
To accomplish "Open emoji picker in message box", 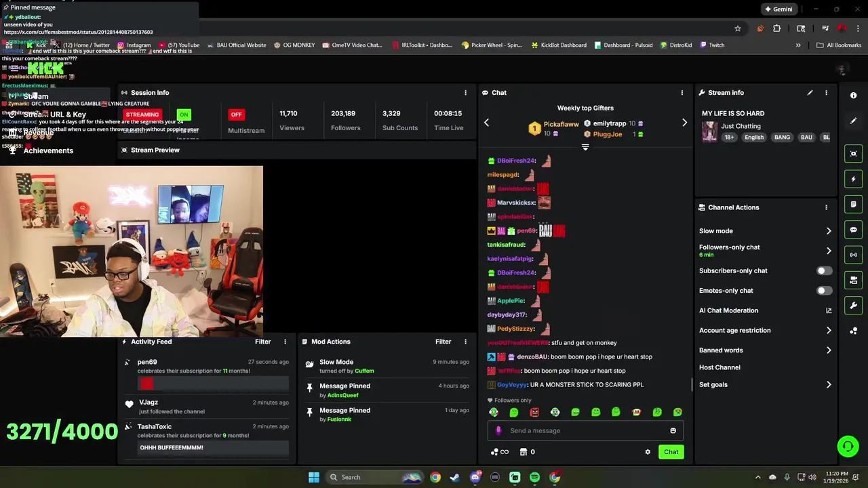I will click(x=673, y=430).
